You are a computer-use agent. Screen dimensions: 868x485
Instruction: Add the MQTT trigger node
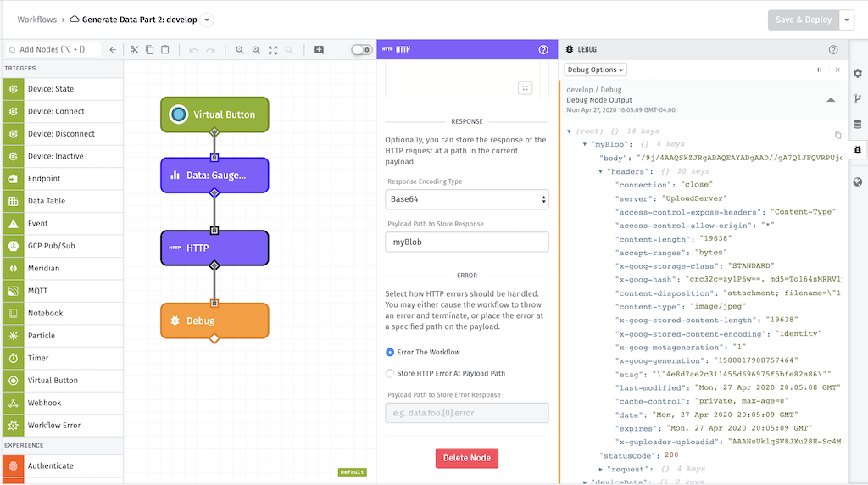coord(63,291)
